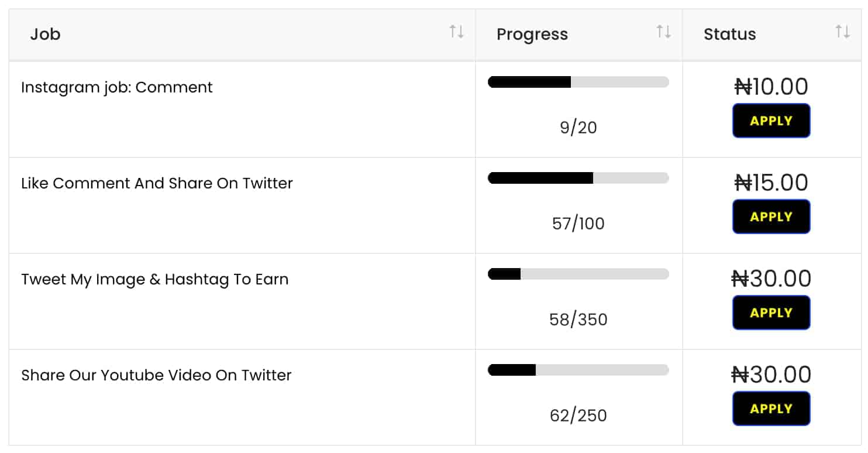The height and width of the screenshot is (453, 868).
Task: Click the sort arrows icon in Job column
Action: click(456, 32)
